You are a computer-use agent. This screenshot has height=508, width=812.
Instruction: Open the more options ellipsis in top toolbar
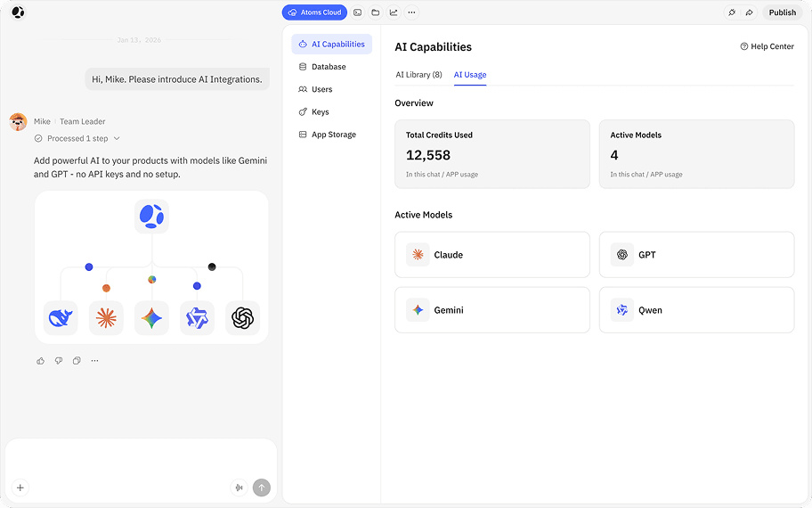tap(411, 12)
